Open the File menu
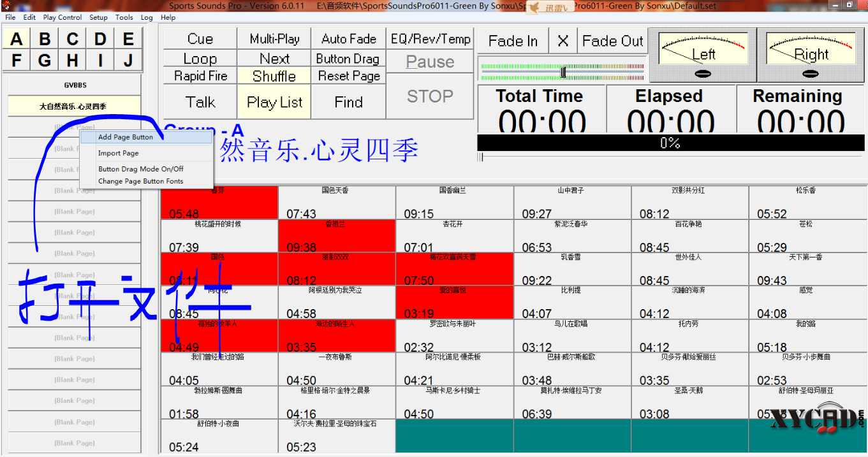The image size is (868, 457). [x=11, y=17]
